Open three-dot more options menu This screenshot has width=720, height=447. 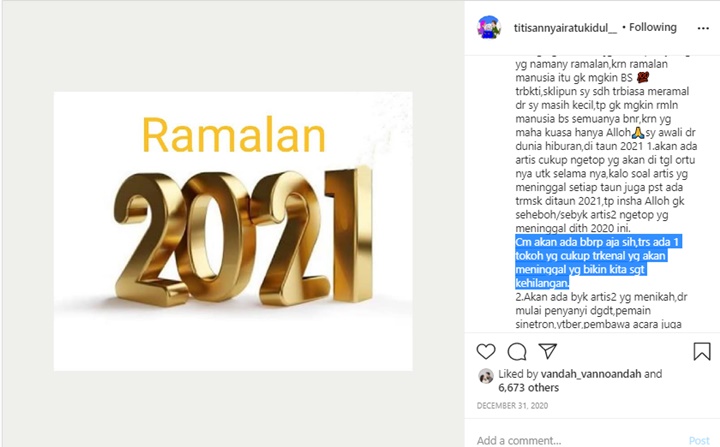click(703, 28)
